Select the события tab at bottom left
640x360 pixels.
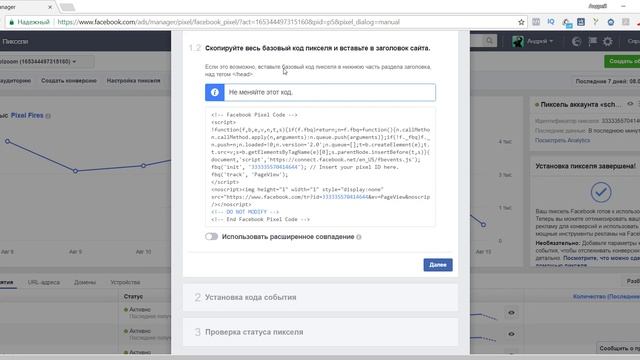coord(7,282)
